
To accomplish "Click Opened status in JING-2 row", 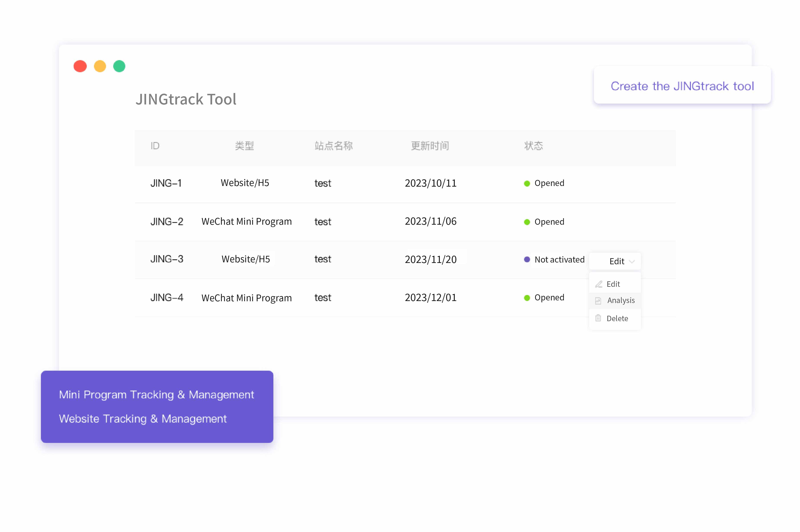I will tap(544, 222).
